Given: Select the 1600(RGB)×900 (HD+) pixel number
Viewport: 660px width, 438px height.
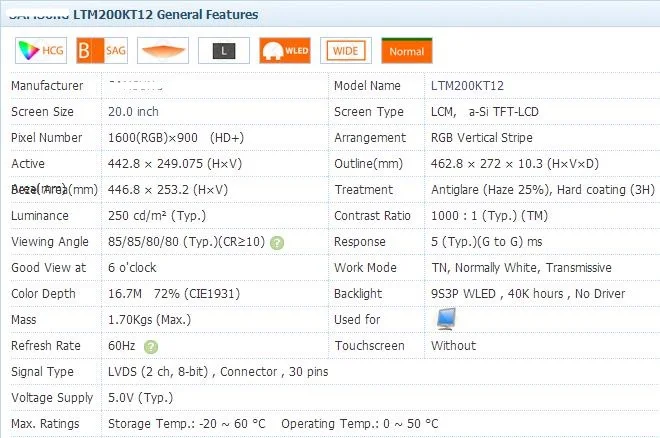Looking at the screenshot, I should [176, 138].
